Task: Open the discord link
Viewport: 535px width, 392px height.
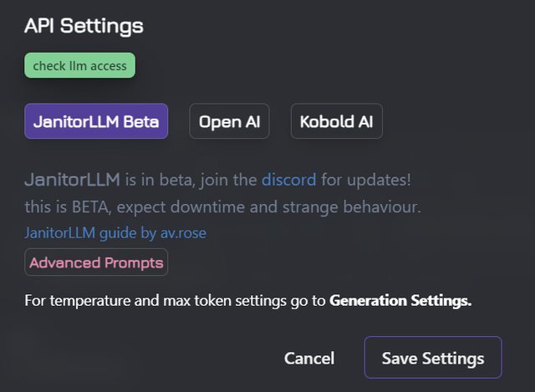Action: pos(288,179)
